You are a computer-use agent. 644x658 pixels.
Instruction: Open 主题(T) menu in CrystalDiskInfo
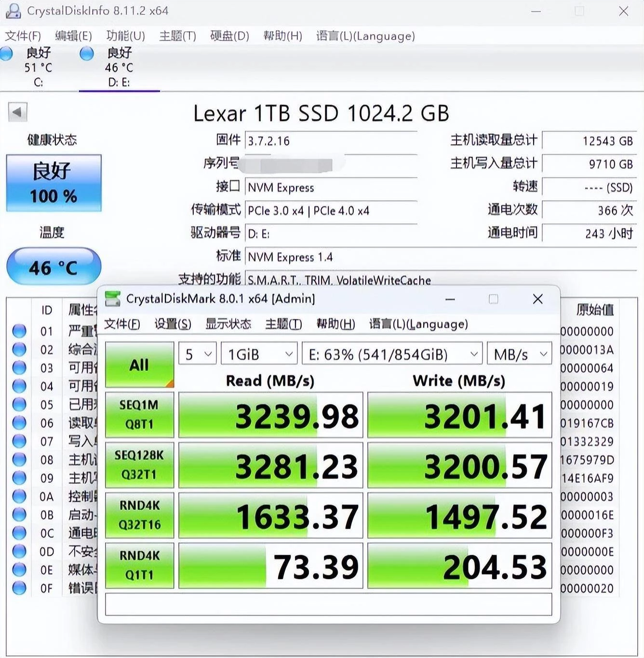(x=177, y=36)
